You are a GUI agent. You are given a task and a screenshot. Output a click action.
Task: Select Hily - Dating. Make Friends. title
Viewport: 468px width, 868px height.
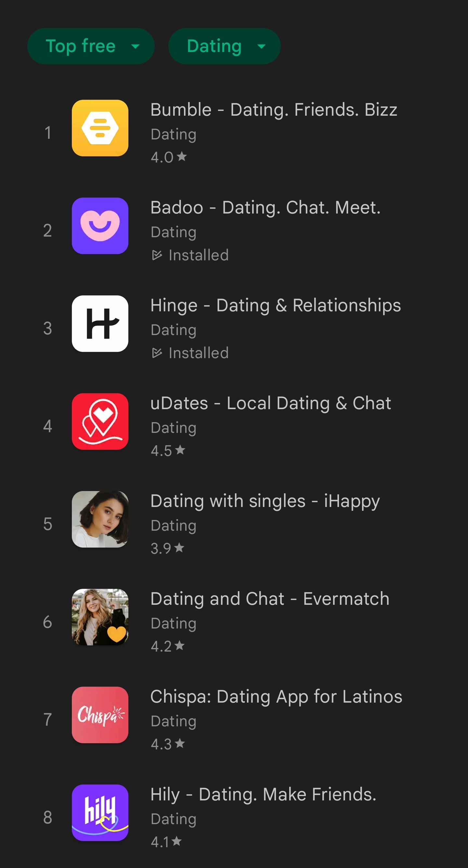pos(263,795)
